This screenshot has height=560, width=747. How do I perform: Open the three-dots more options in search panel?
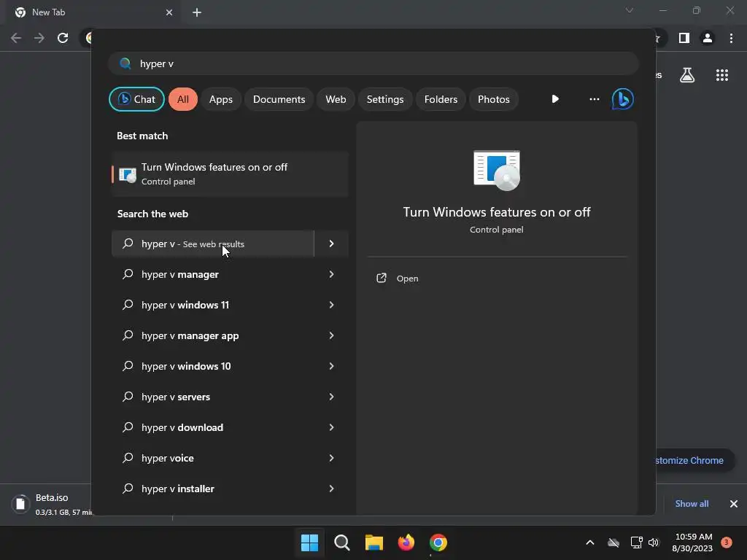[x=594, y=99]
